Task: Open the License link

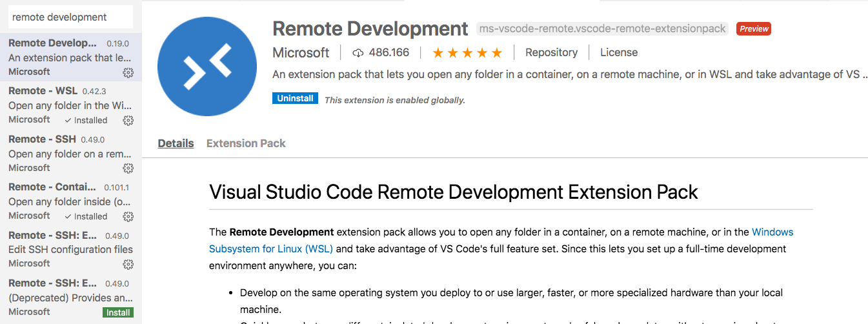Action: [x=619, y=52]
